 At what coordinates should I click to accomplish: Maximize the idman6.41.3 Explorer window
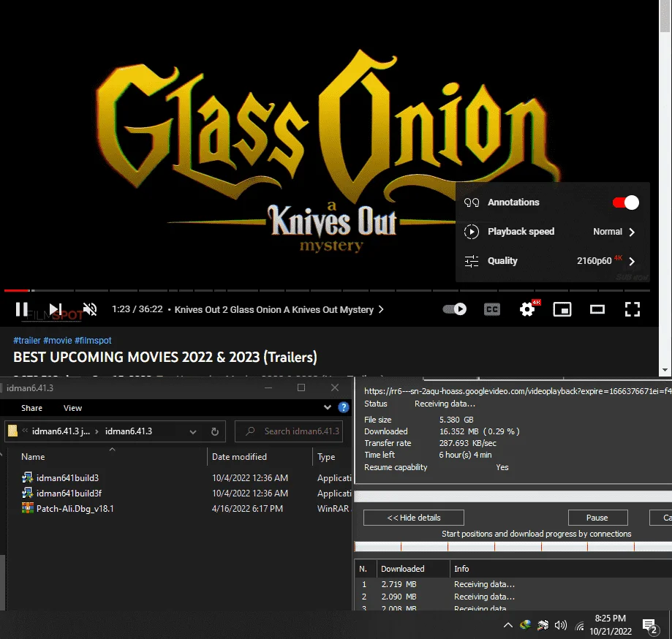pyautogui.click(x=301, y=387)
